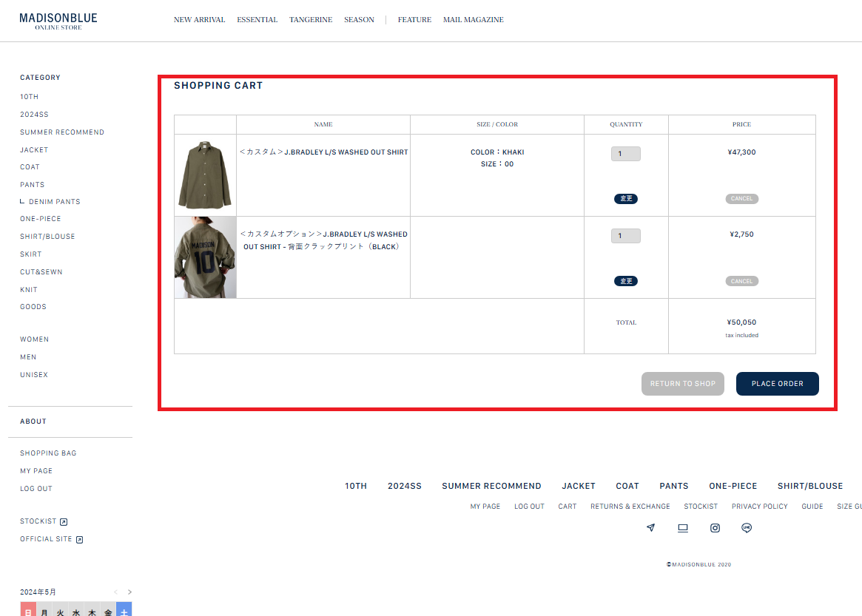This screenshot has width=862, height=616.
Task: Filter by UNISEX in the sidebar
Action: (33, 374)
